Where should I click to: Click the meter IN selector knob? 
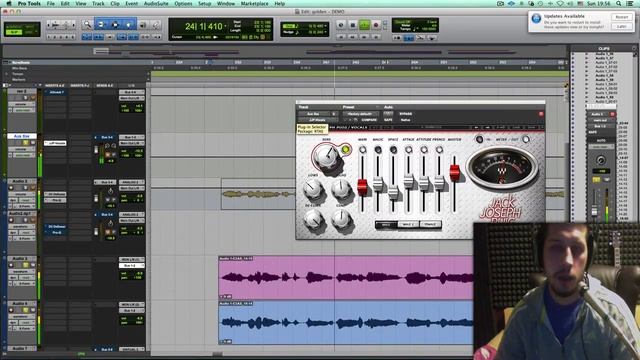[x=479, y=140]
